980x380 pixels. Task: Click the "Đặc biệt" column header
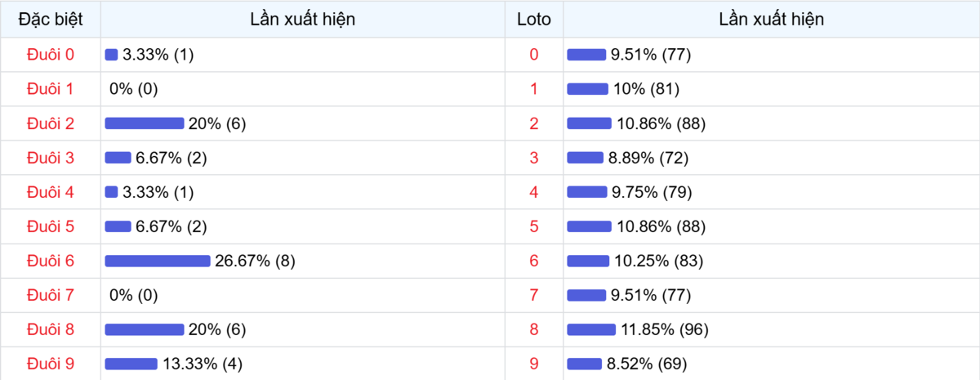pos(51,19)
